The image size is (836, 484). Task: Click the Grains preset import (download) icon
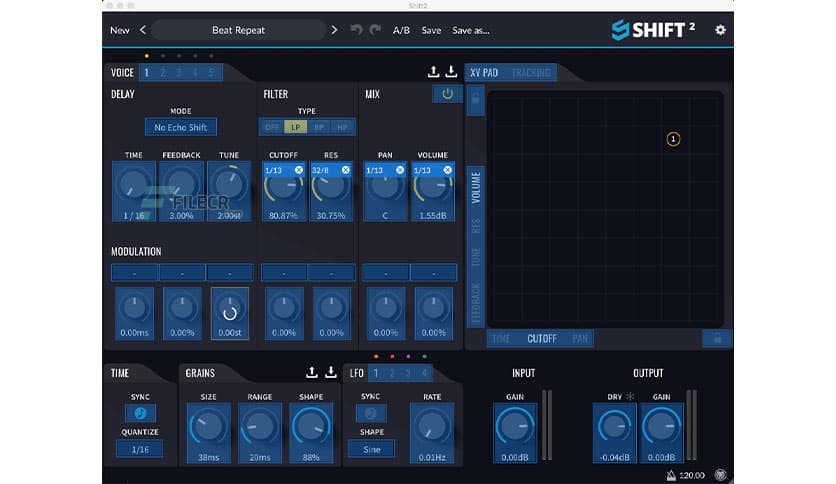click(331, 373)
